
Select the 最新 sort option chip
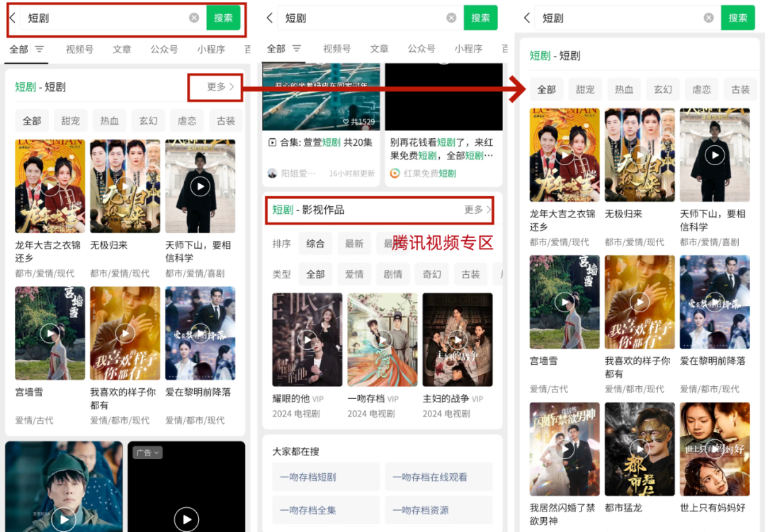point(354,244)
